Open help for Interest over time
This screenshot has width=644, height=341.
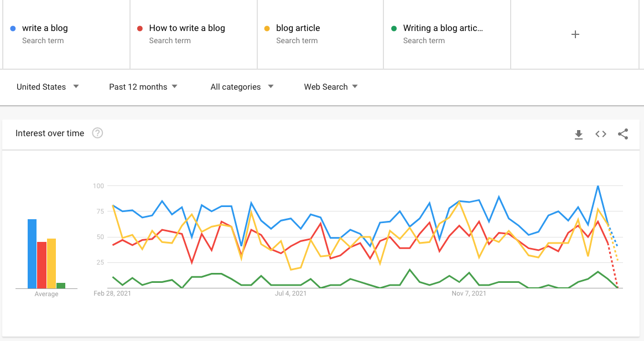(97, 133)
